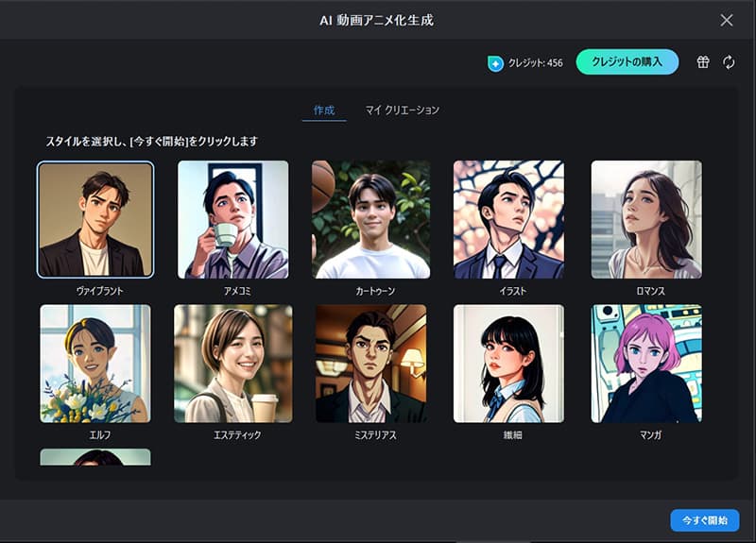Click the イラスト label
Viewport: 756px width, 543px height.
(513, 291)
